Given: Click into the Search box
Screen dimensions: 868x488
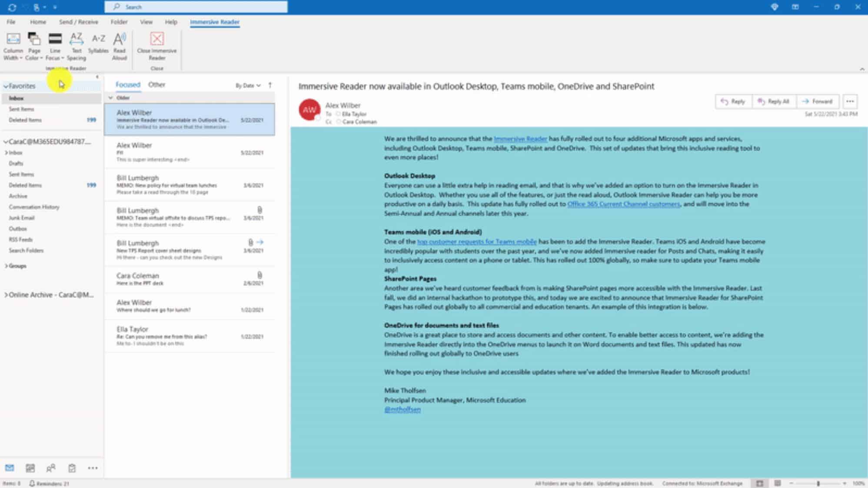Looking at the screenshot, I should pyautogui.click(x=196, y=7).
